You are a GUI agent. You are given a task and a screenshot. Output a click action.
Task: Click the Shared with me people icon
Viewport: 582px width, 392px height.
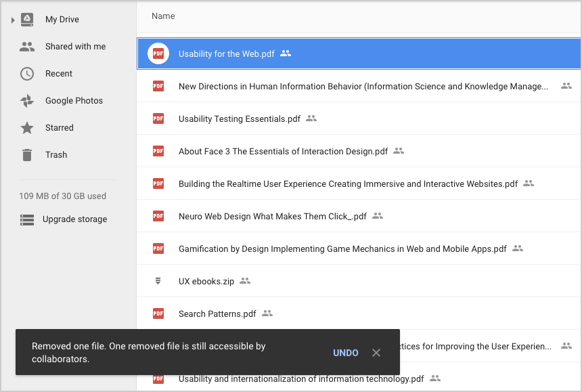click(27, 47)
